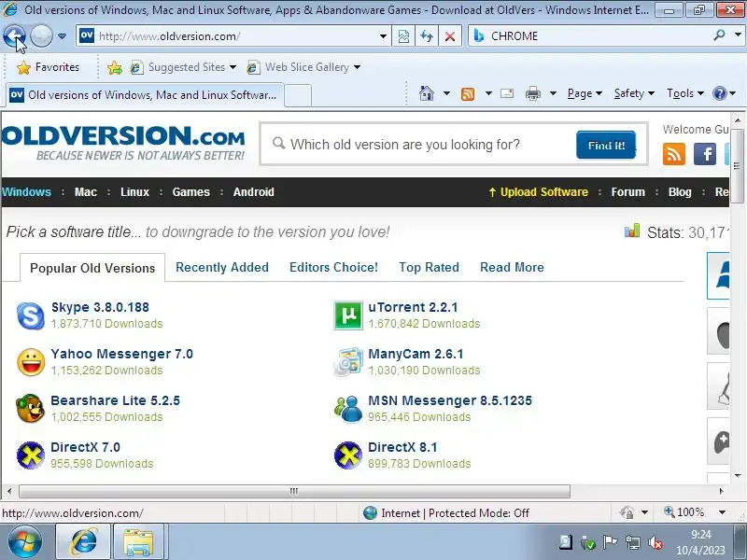Click the magnifier search icon in toolbar

[x=720, y=35]
